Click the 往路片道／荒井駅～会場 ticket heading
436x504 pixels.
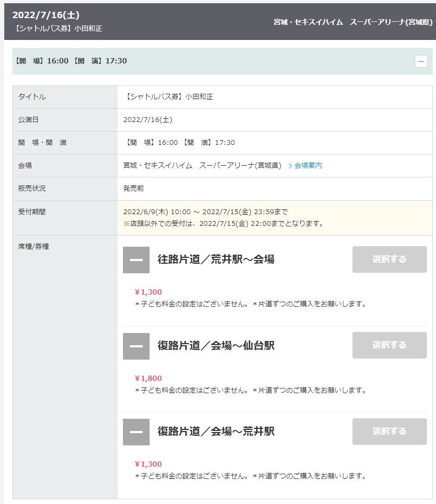point(216,259)
